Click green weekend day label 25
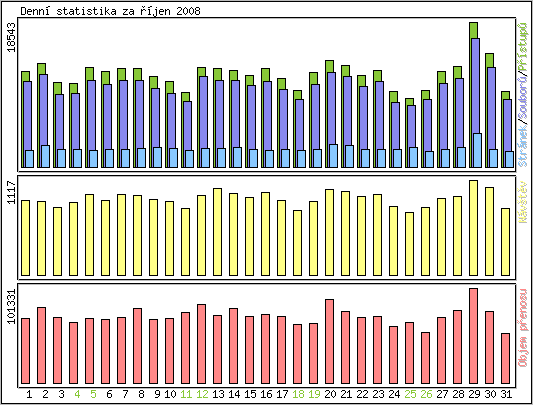The width and height of the screenshot is (533, 405). tap(410, 394)
